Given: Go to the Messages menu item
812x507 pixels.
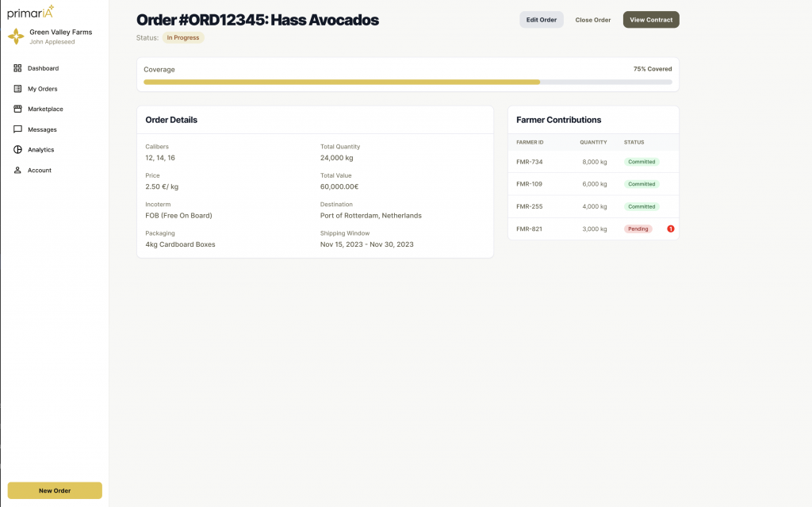Looking at the screenshot, I should click(x=42, y=129).
